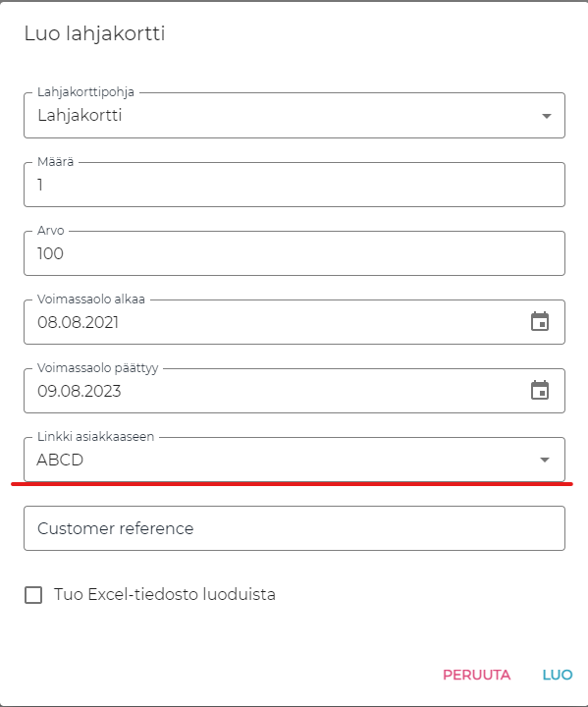Click the Voimassaolo alkaa field label
588x707 pixels.
91,299
